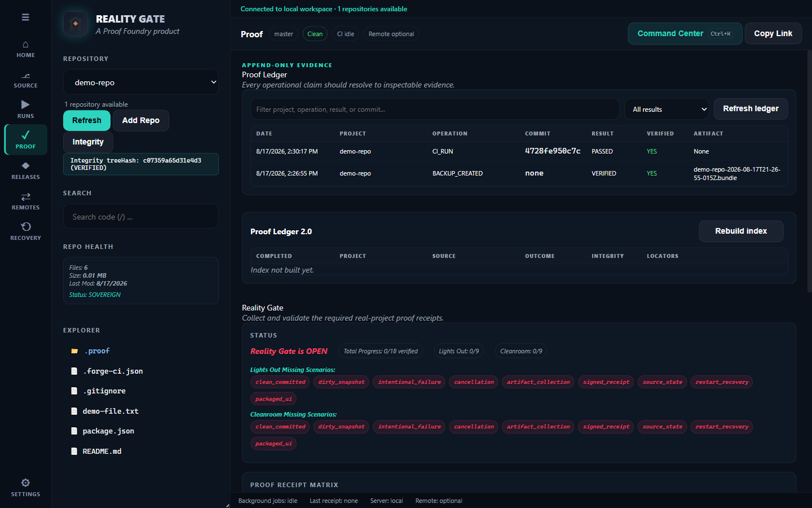Open the .proof folder in explorer
Viewport: 812px width, 508px height.
tap(97, 351)
